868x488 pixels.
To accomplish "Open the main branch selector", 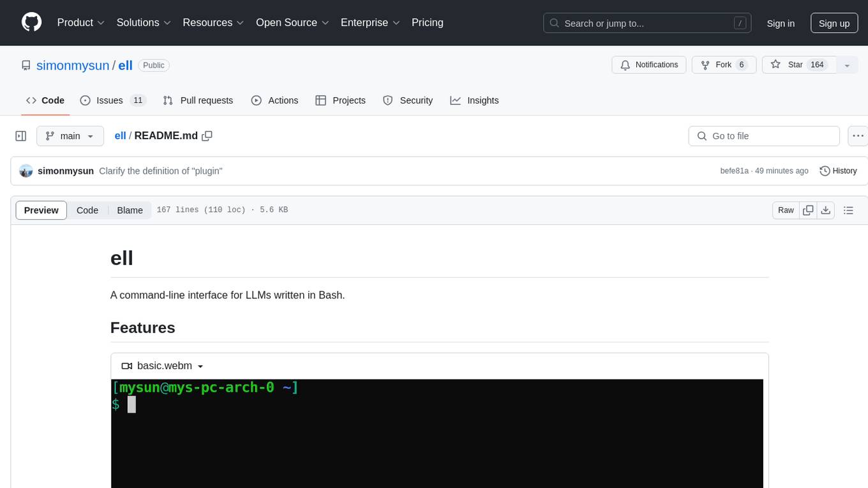I will click(70, 136).
